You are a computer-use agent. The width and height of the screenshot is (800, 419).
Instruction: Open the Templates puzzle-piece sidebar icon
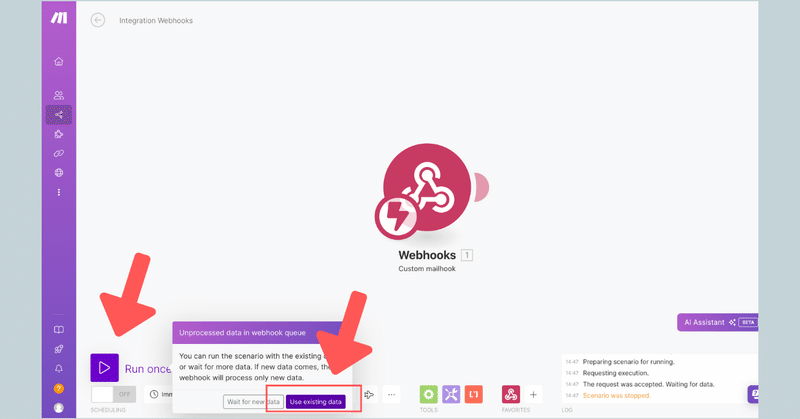59,134
